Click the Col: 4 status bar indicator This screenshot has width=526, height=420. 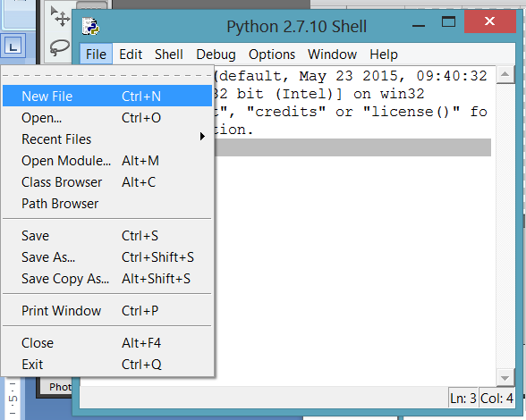(x=496, y=399)
